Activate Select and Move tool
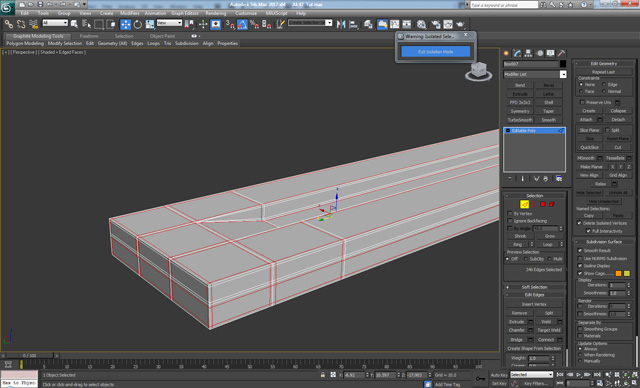The image size is (640, 388). tap(125, 24)
